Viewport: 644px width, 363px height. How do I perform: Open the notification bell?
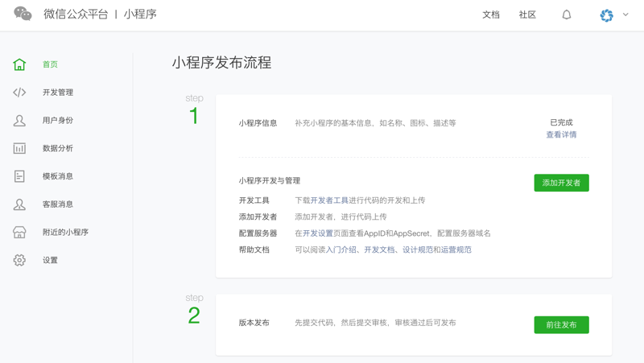coord(567,14)
